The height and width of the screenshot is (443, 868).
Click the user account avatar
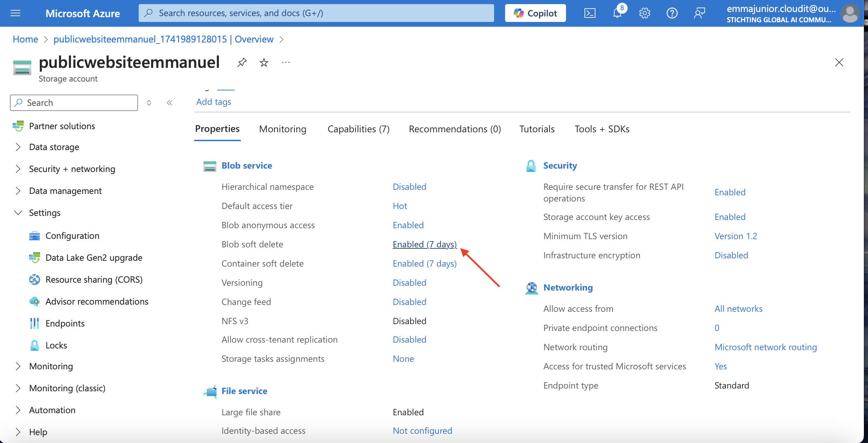pos(850,13)
